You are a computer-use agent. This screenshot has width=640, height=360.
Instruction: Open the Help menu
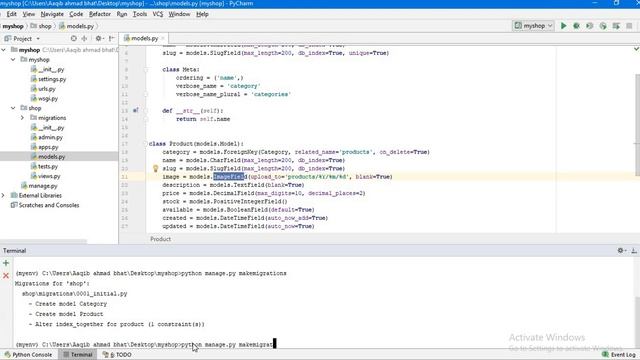[202, 14]
